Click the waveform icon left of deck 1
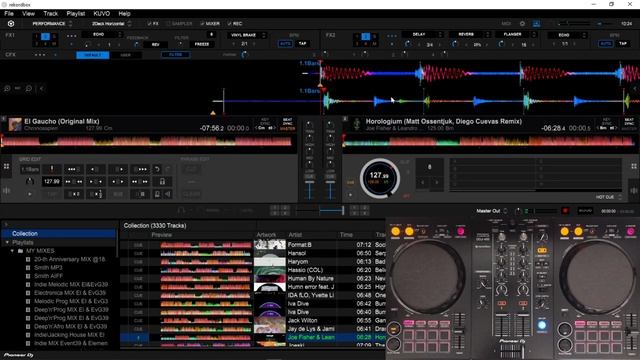Viewport: 640px width, 360px height. coord(7,191)
